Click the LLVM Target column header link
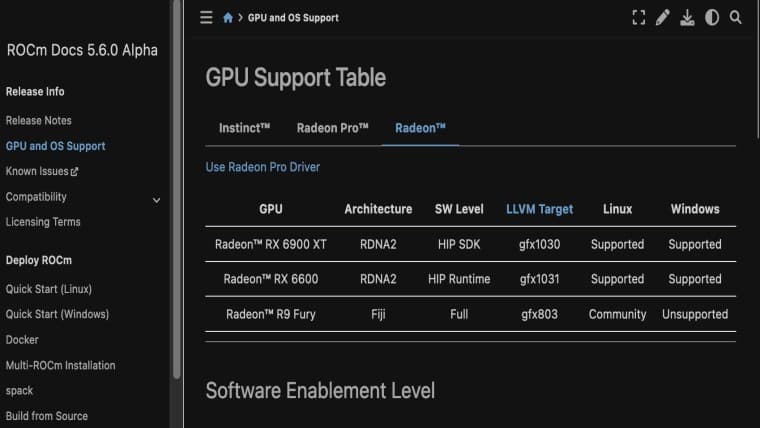The width and height of the screenshot is (760, 428). tap(539, 209)
